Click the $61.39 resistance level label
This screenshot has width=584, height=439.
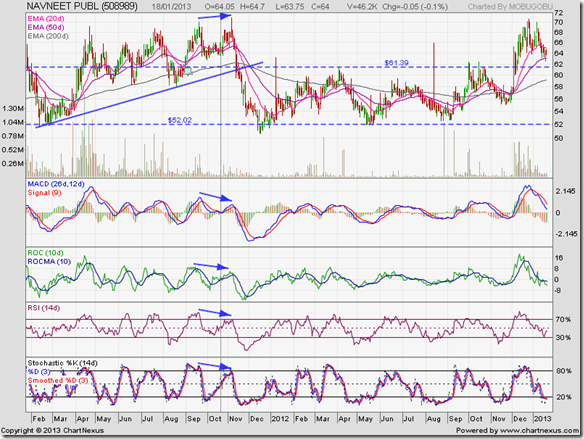coord(397,63)
